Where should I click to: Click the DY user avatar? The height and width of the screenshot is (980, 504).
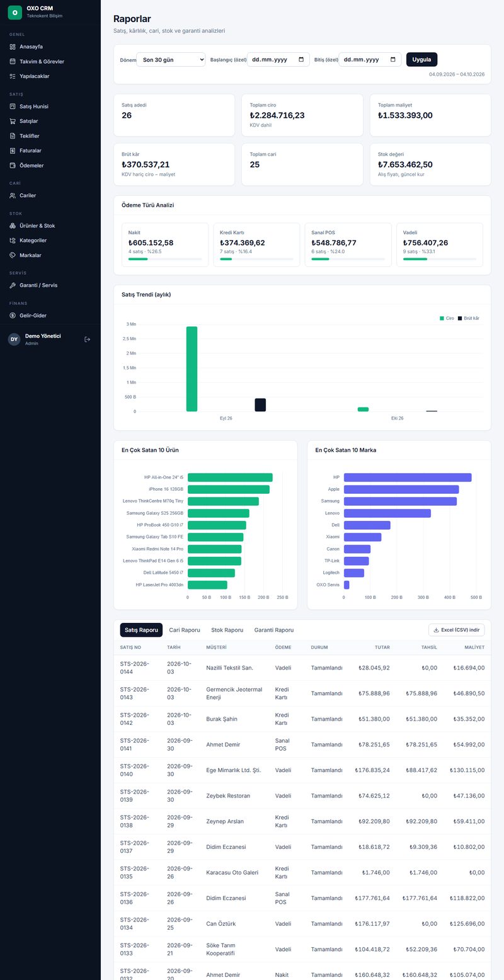click(14, 339)
